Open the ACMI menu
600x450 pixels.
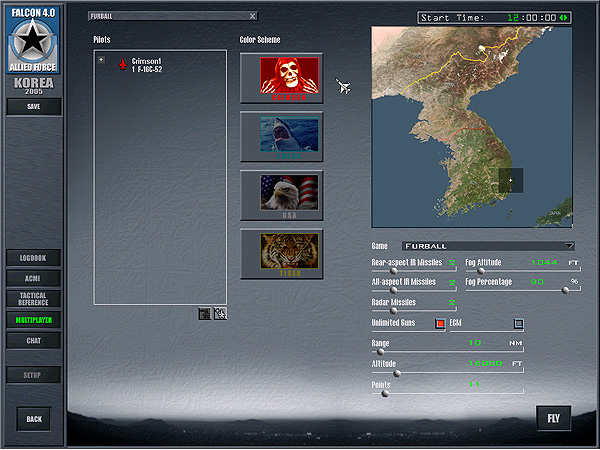[33, 279]
